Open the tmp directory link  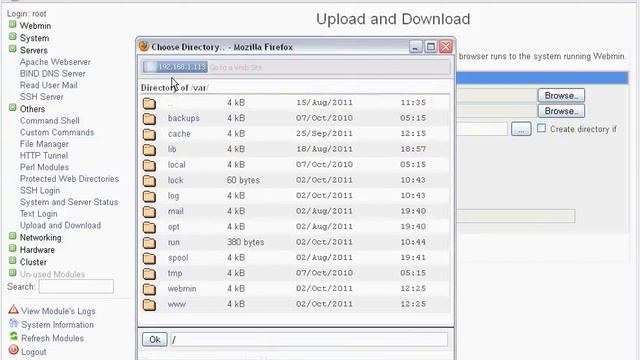(175, 273)
